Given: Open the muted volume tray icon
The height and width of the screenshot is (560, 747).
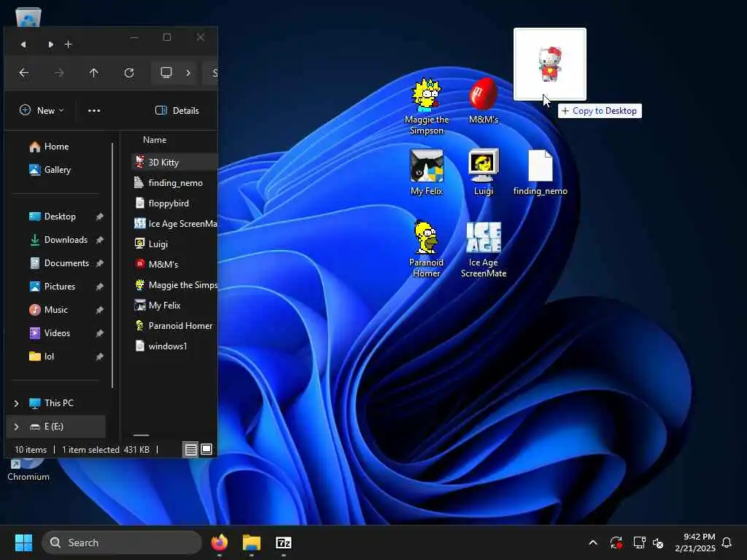Looking at the screenshot, I should pos(659,542).
